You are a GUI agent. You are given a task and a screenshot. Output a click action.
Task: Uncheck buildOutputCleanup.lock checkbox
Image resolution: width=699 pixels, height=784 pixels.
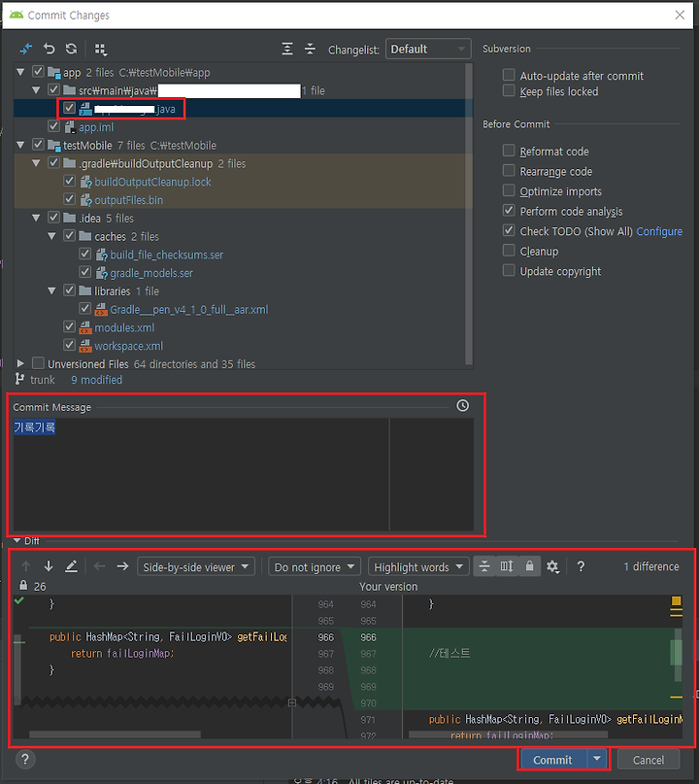click(x=70, y=181)
